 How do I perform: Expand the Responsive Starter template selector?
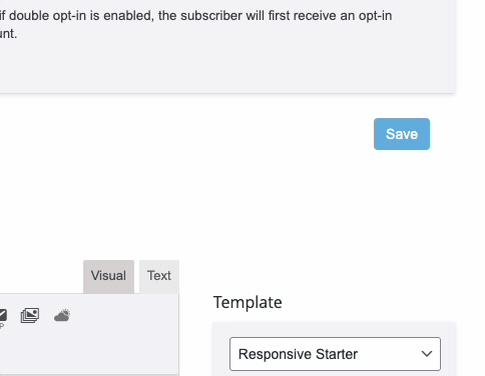(x=335, y=354)
